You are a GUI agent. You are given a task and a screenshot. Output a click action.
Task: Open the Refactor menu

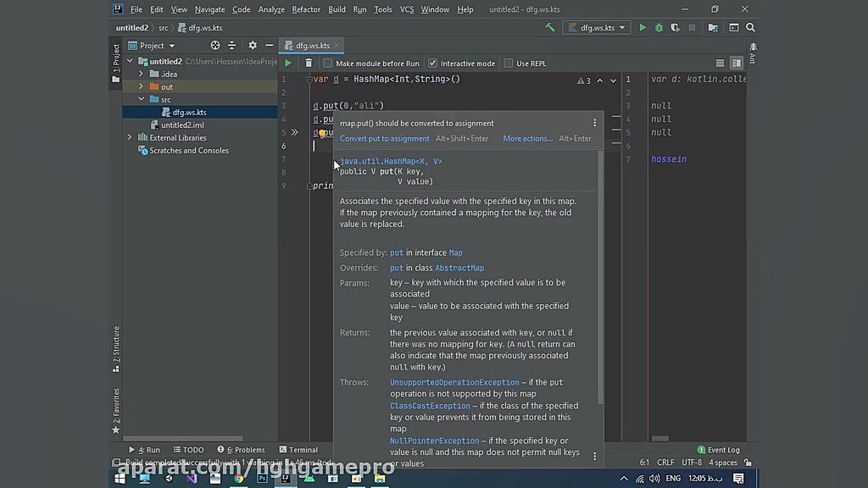[306, 9]
